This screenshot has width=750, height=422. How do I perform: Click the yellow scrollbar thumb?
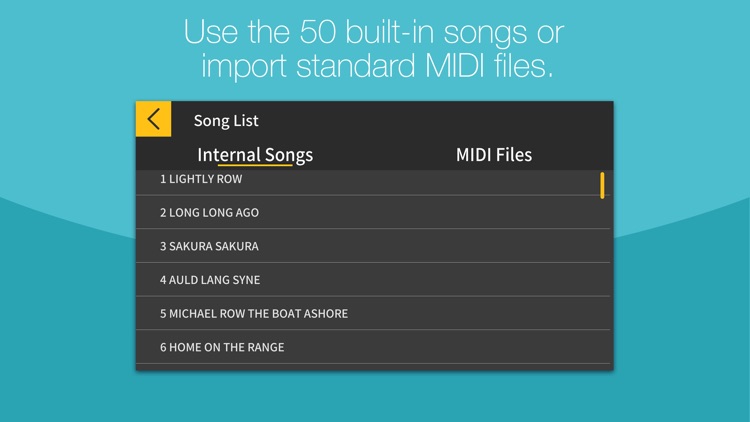pos(602,186)
